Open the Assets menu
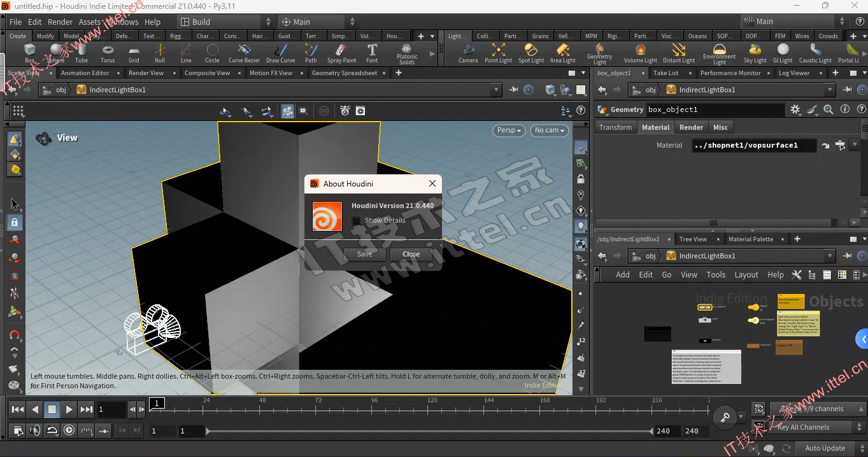Screen dimensions: 868x457 point(89,22)
